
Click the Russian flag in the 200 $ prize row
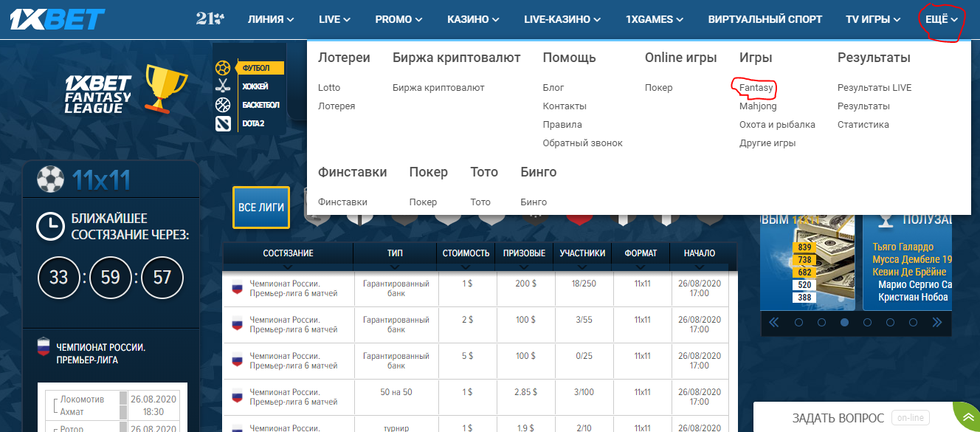click(x=238, y=288)
